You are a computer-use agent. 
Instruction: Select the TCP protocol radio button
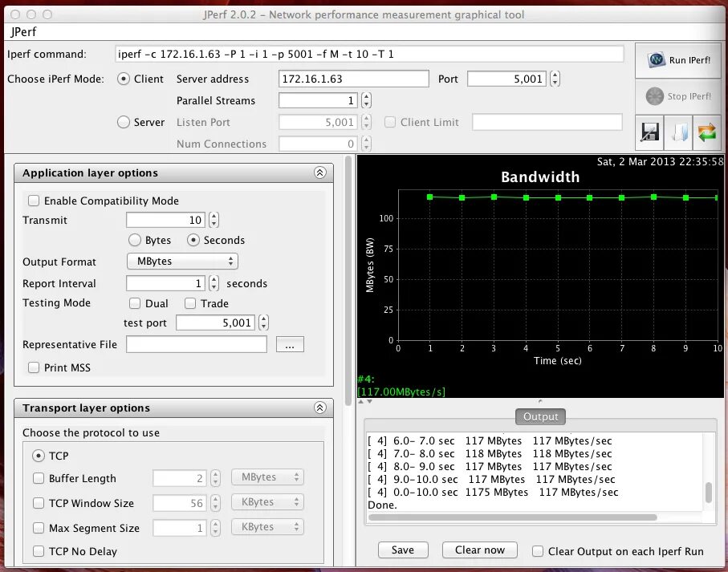[x=39, y=456]
